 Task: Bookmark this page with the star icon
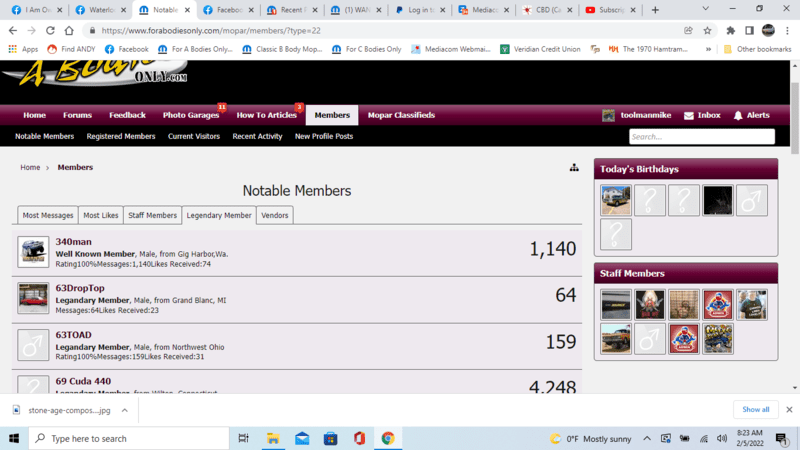[x=707, y=30]
